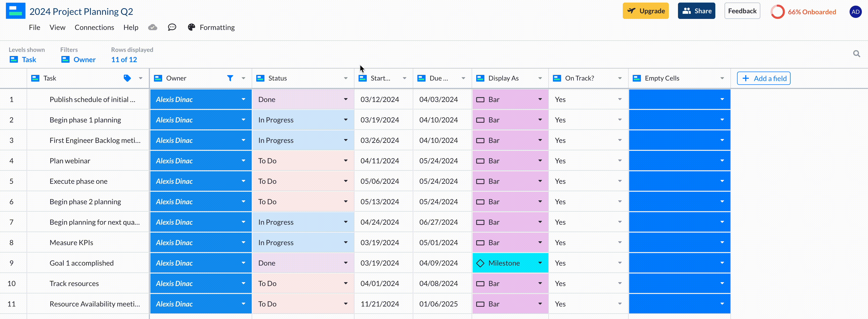Open the Connections menu
The width and height of the screenshot is (868, 319).
94,27
